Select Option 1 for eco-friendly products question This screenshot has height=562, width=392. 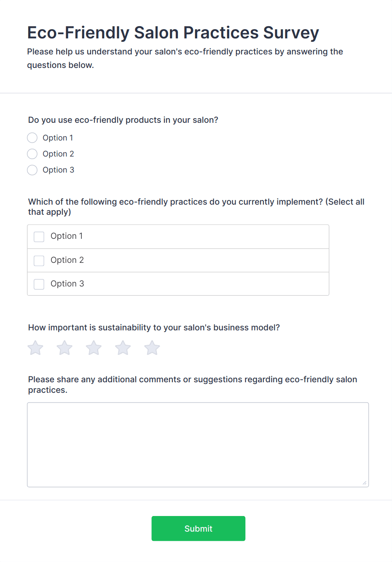coord(32,138)
